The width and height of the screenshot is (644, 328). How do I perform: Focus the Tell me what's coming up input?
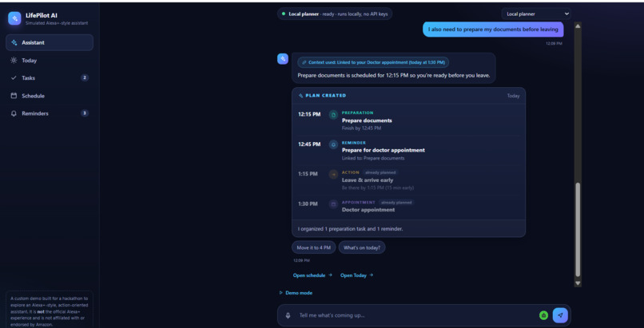click(x=415, y=315)
